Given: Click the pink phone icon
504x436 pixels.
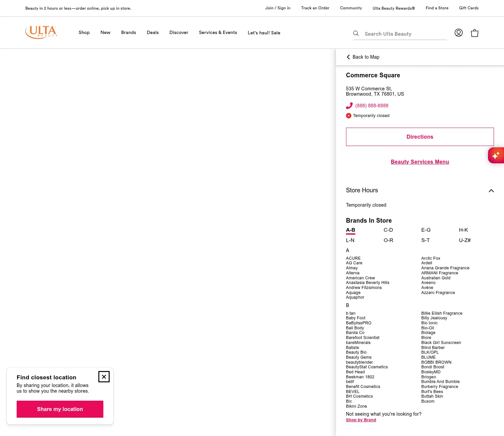Looking at the screenshot, I should coord(349,106).
